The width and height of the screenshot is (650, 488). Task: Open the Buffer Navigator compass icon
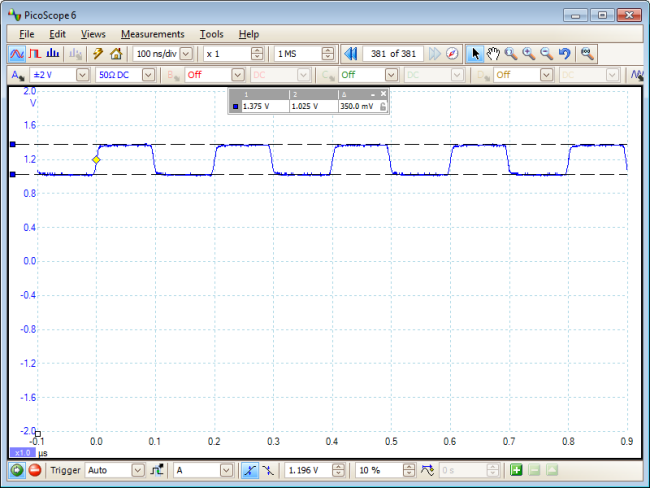[x=452, y=54]
